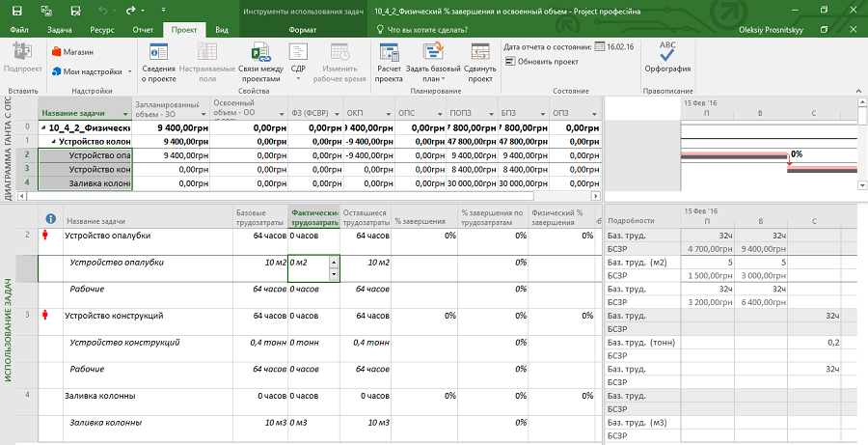Run Spelling check (Орфография)
This screenshot has width=868, height=445.
pos(667,58)
